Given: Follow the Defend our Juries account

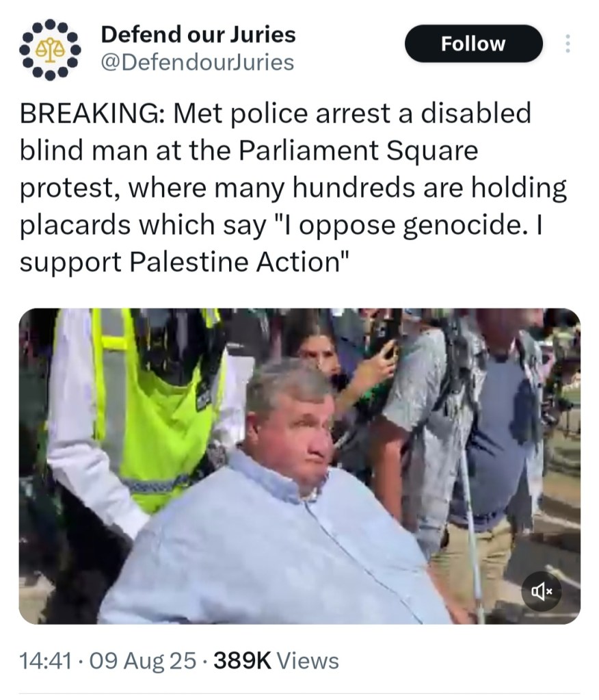Looking at the screenshot, I should click(473, 44).
